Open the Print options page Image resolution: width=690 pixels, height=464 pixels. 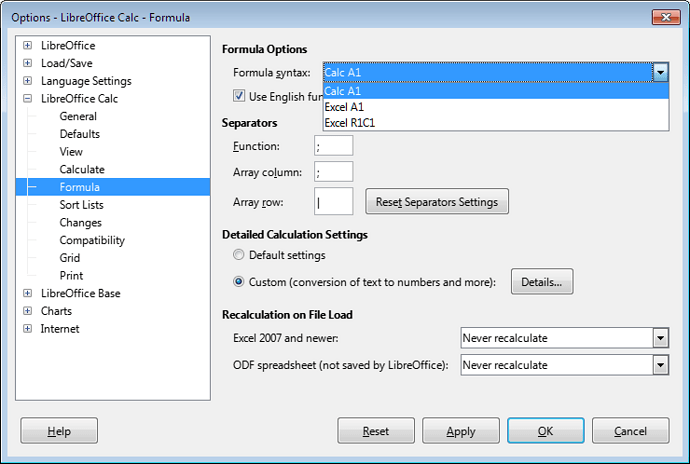71,276
